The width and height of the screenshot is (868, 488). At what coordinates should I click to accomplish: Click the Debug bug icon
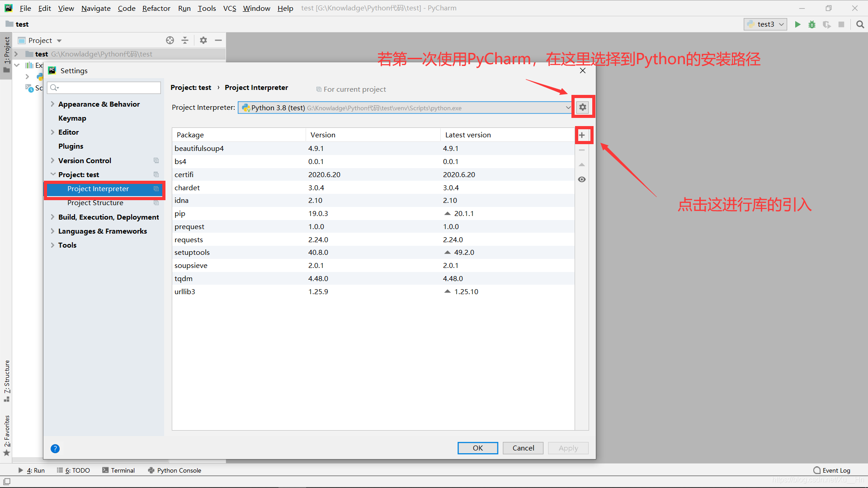812,24
